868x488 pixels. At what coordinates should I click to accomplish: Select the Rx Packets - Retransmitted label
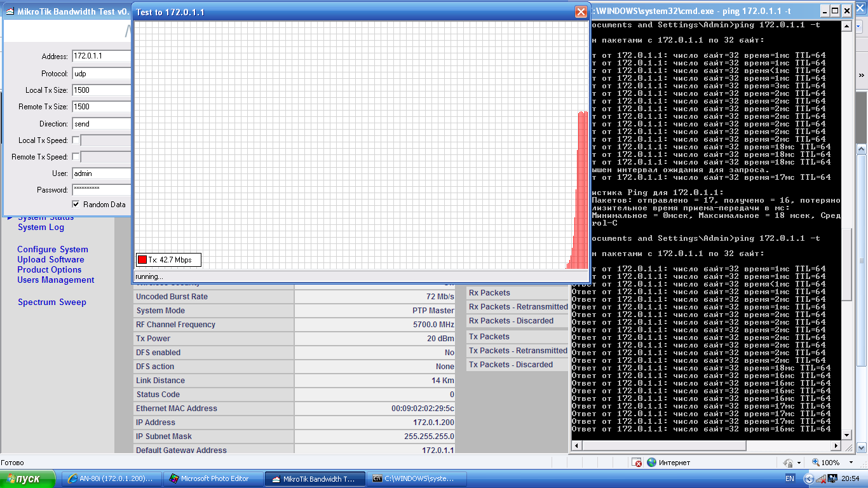click(x=519, y=307)
